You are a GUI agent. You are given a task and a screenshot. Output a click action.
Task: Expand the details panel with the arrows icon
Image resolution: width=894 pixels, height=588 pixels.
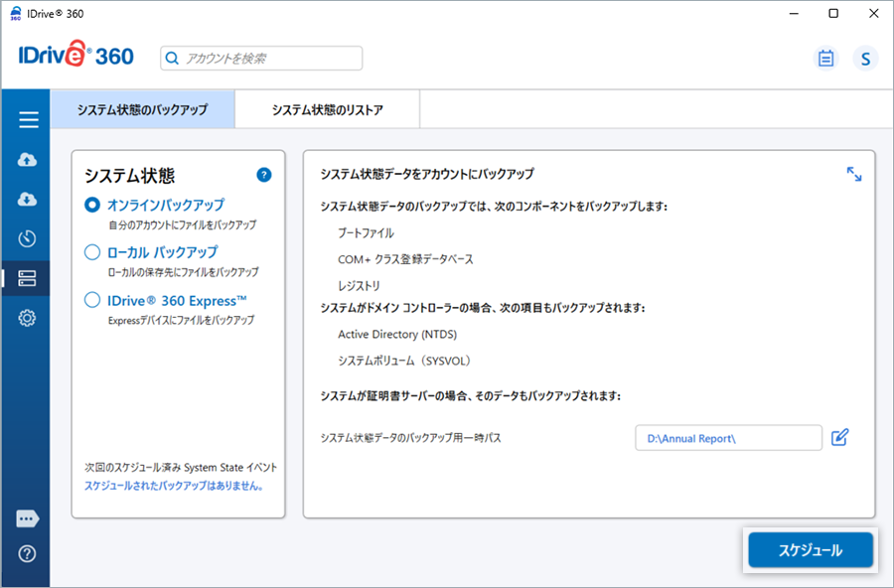point(853,174)
